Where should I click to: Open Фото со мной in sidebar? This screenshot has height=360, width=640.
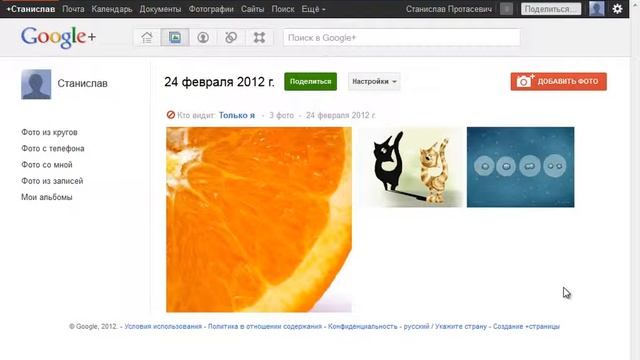[47, 164]
